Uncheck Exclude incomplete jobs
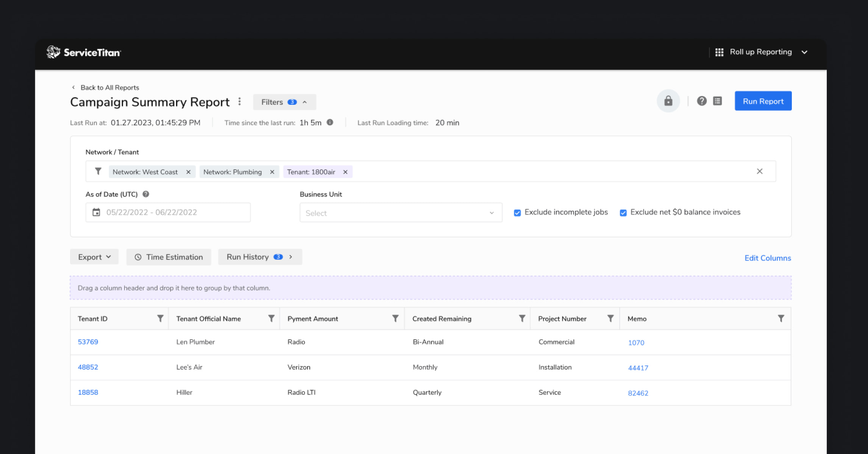 (517, 213)
